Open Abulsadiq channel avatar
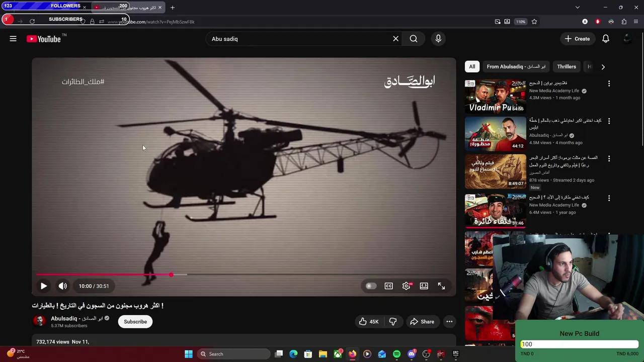 point(39,321)
